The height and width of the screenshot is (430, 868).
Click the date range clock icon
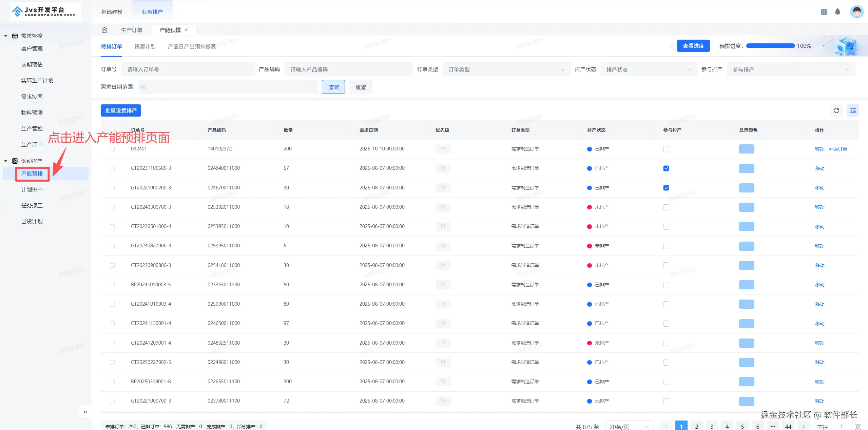coord(144,87)
